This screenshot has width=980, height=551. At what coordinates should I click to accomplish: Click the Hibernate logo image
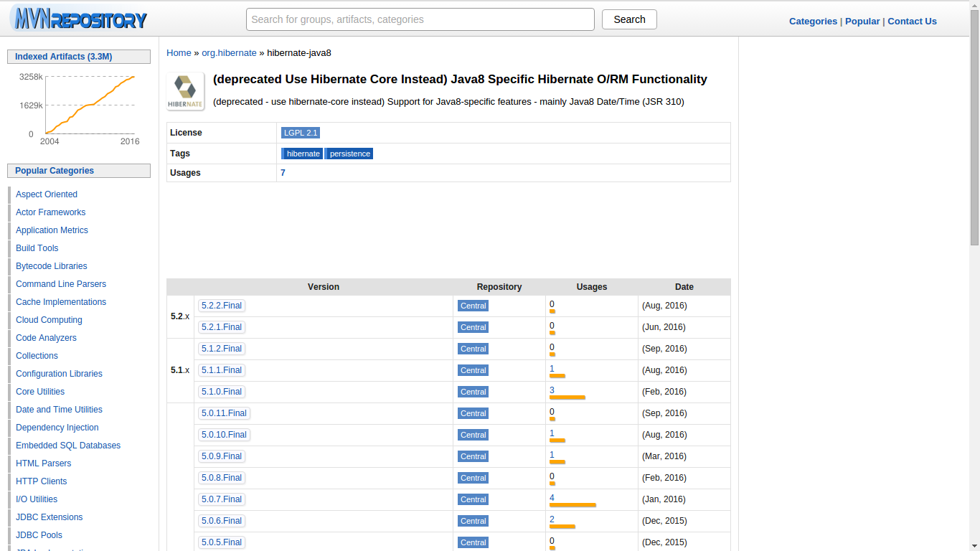[x=185, y=91]
